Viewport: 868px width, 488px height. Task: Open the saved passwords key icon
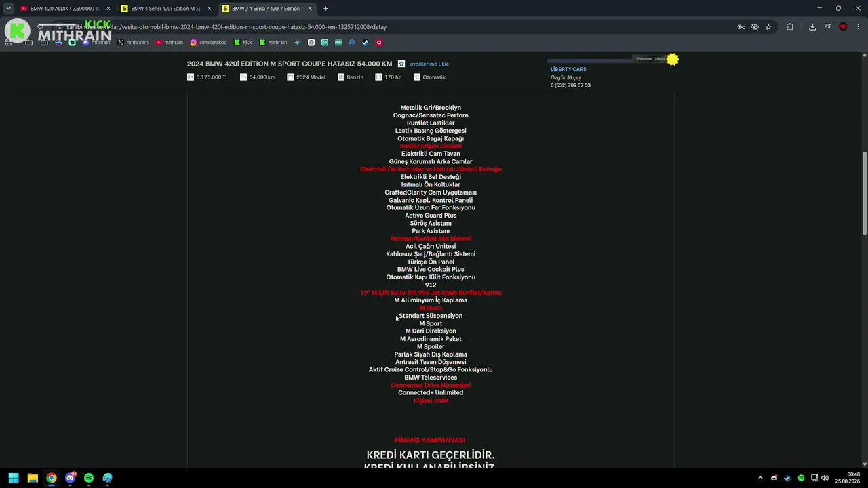point(741,27)
